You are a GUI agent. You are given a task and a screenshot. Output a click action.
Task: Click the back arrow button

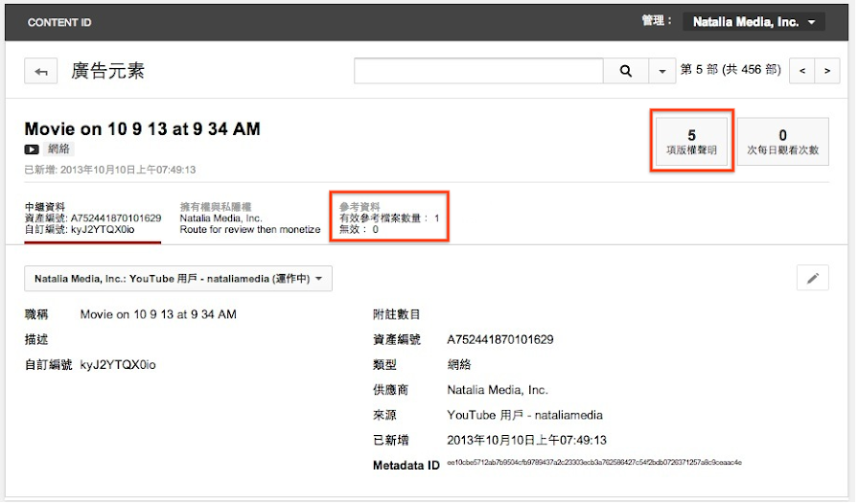coord(41,72)
